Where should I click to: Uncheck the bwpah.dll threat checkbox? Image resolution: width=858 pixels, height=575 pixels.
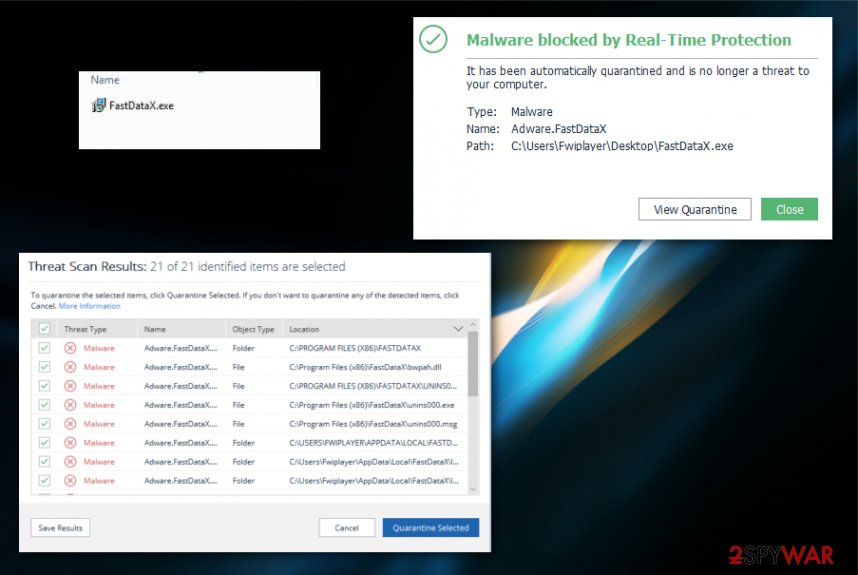pyautogui.click(x=44, y=367)
